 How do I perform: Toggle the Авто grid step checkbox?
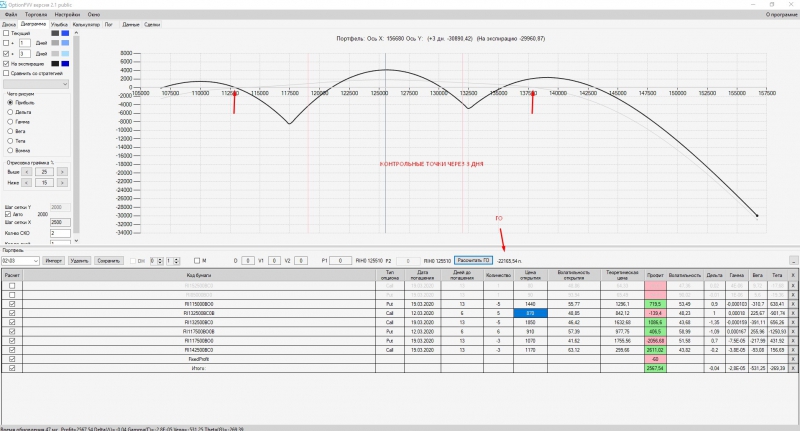[x=8, y=214]
